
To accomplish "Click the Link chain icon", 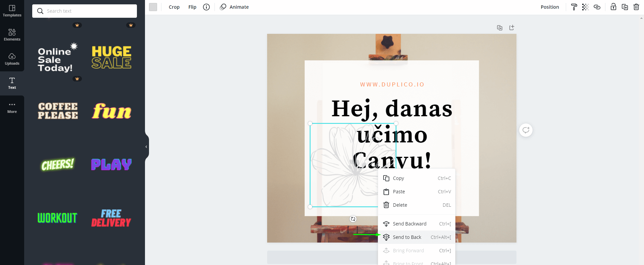I will click(x=597, y=7).
